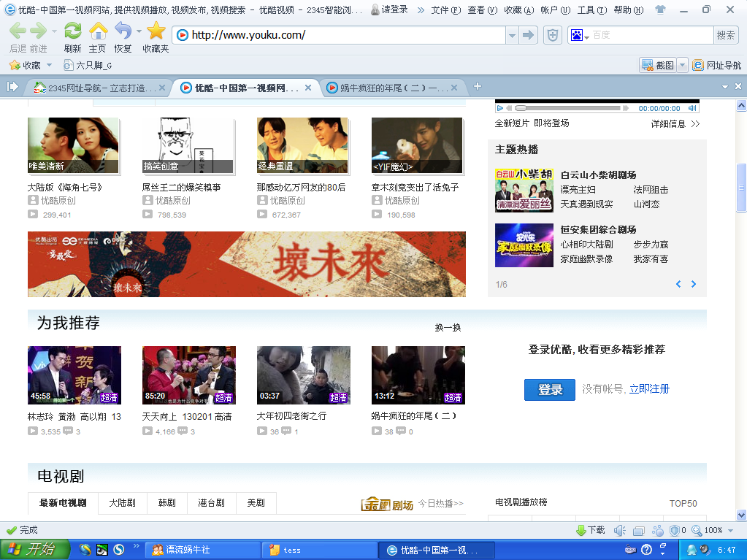Click the skin shirt icon in the title bar
The image size is (747, 560).
tap(660, 9)
